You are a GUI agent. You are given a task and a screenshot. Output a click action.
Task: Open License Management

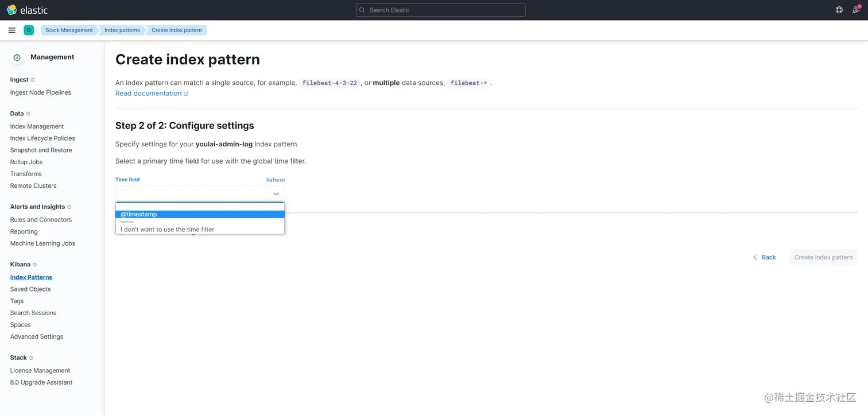[40, 370]
